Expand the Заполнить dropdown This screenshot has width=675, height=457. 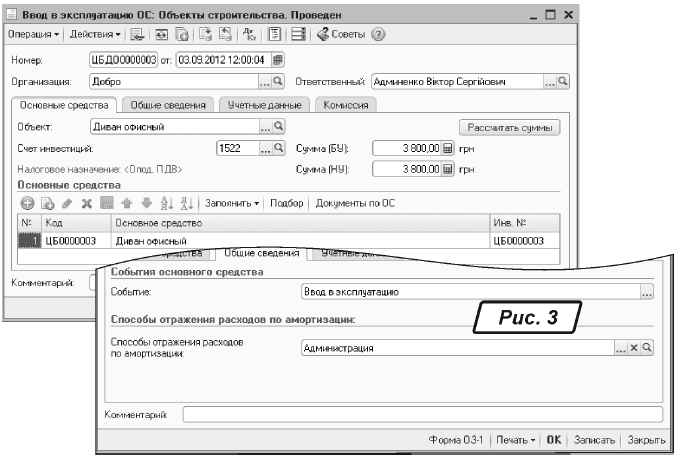tap(232, 203)
